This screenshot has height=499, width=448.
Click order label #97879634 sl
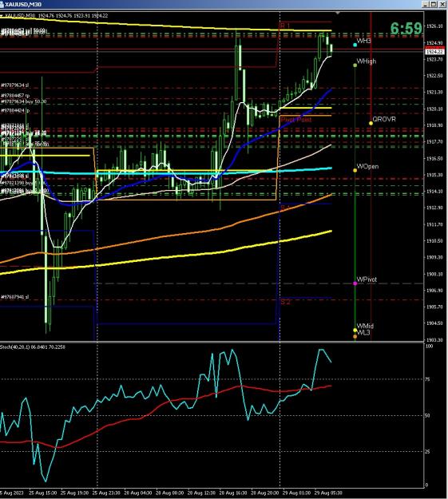pyautogui.click(x=14, y=85)
